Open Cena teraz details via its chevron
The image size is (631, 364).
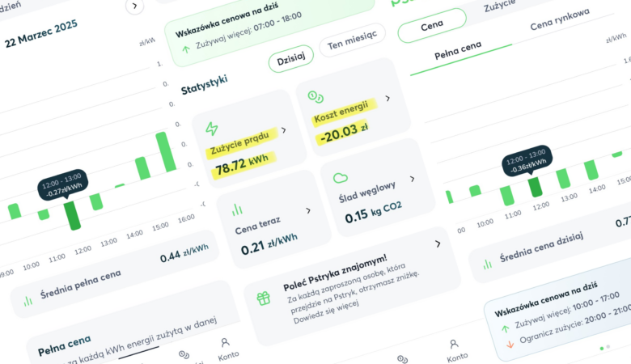(x=308, y=210)
